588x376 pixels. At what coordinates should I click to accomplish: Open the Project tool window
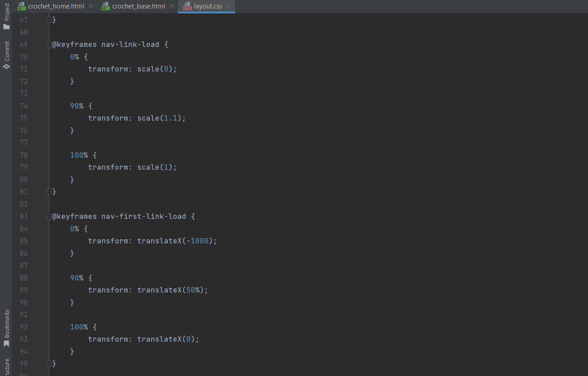(6, 17)
